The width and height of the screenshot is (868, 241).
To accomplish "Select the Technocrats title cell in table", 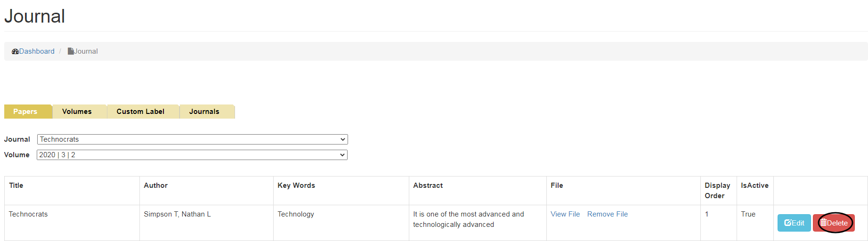I will point(28,214).
